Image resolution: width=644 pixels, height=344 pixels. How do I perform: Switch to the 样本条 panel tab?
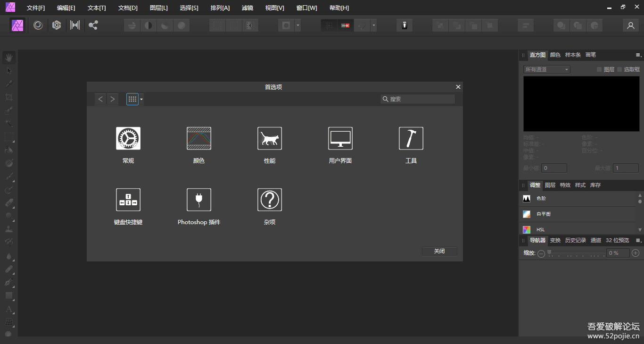pos(573,55)
